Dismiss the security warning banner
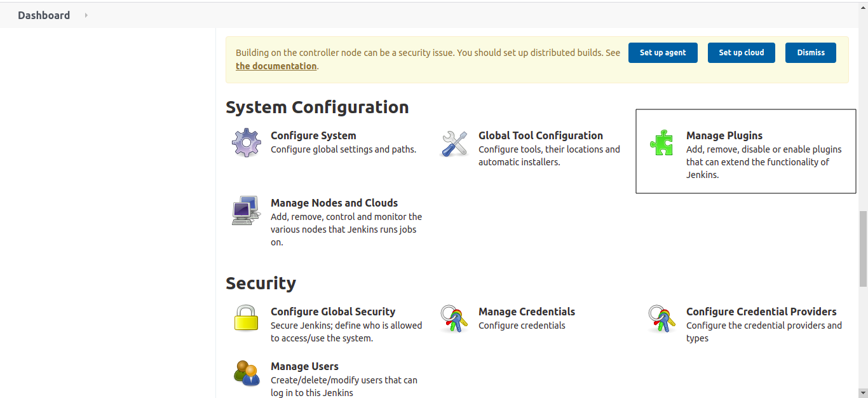The height and width of the screenshot is (398, 868). click(x=811, y=53)
